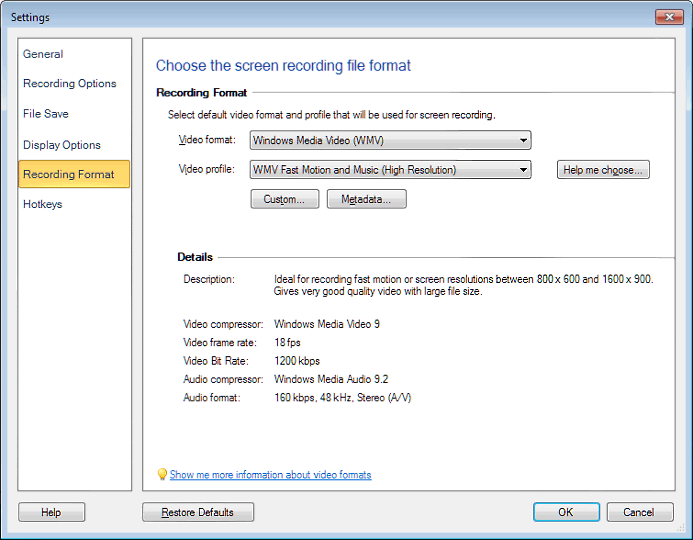Switch to Recording Options section
Viewport: 693px width, 540px height.
(x=70, y=84)
